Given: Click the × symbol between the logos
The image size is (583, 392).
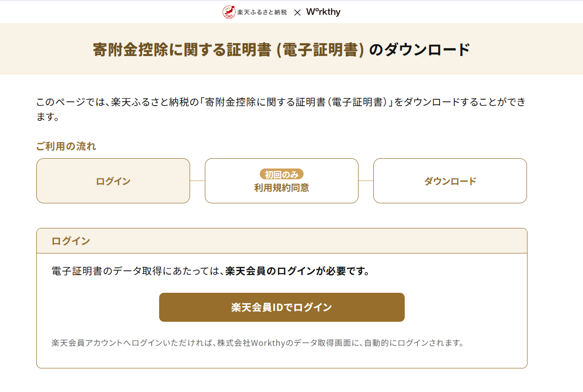Looking at the screenshot, I should (297, 12).
